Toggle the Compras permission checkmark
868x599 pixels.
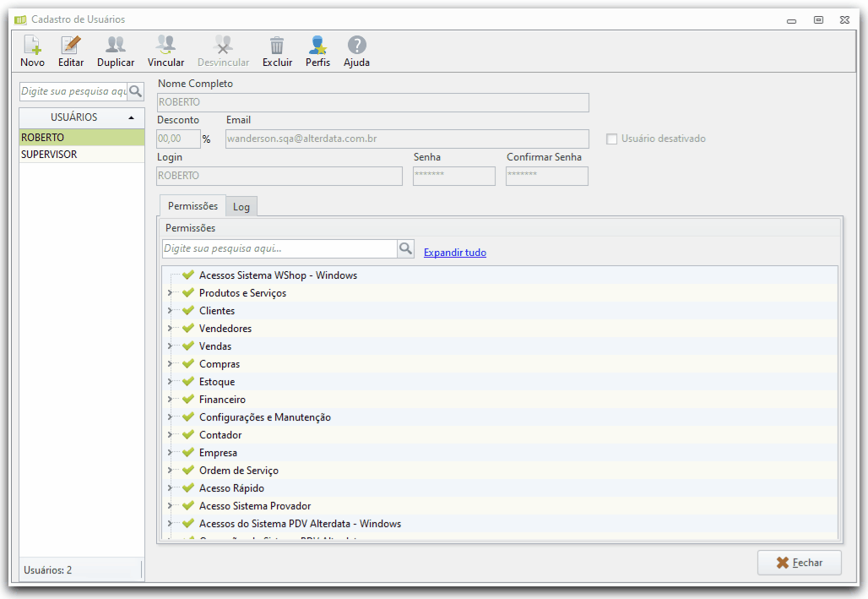188,363
